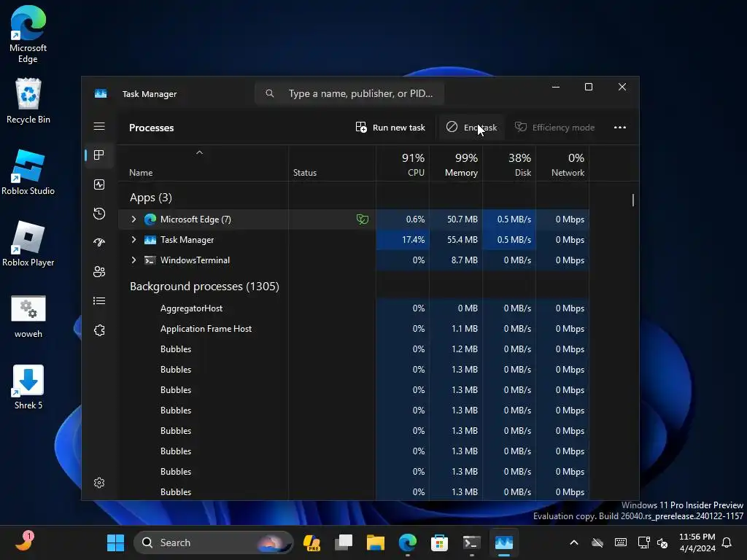This screenshot has width=747, height=560.
Task: Expand the Task Manager process group
Action: (134, 239)
